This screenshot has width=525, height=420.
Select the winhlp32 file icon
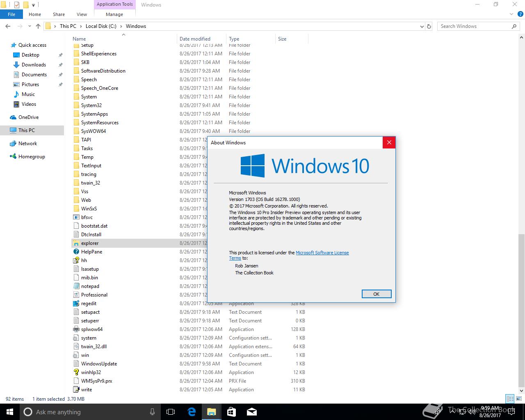coord(76,372)
